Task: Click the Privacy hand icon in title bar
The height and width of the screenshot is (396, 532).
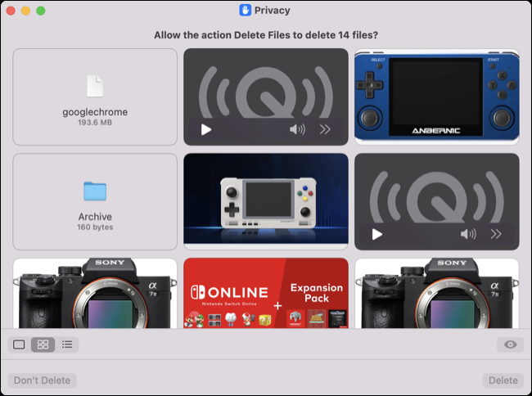Action: point(245,11)
